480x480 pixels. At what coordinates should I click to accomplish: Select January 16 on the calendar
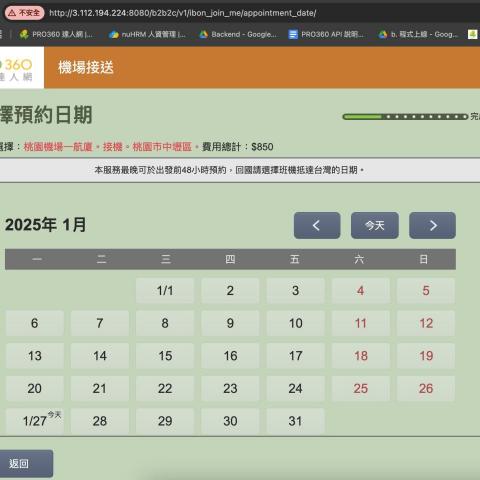click(x=230, y=356)
